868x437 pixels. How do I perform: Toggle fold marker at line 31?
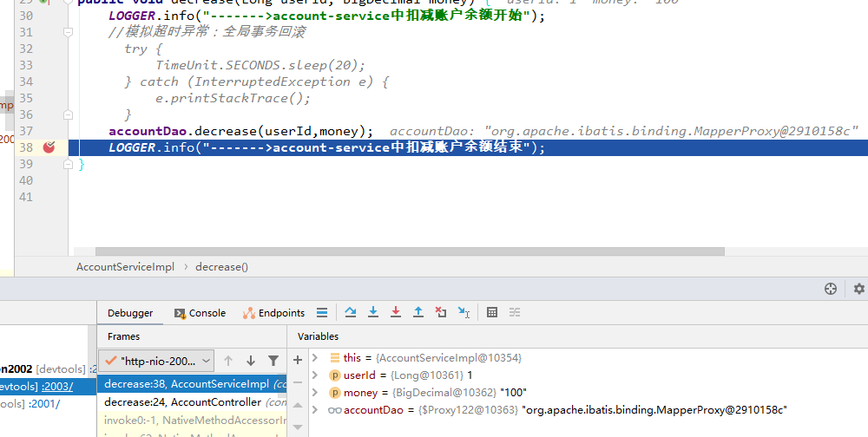click(68, 32)
